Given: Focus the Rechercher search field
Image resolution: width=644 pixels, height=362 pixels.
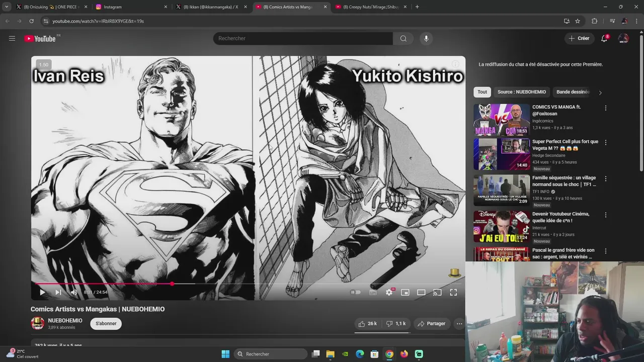Looking at the screenshot, I should click(303, 39).
